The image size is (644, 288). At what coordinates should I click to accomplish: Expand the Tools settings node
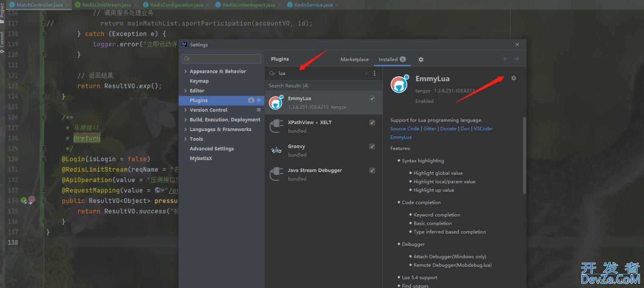[x=186, y=139]
